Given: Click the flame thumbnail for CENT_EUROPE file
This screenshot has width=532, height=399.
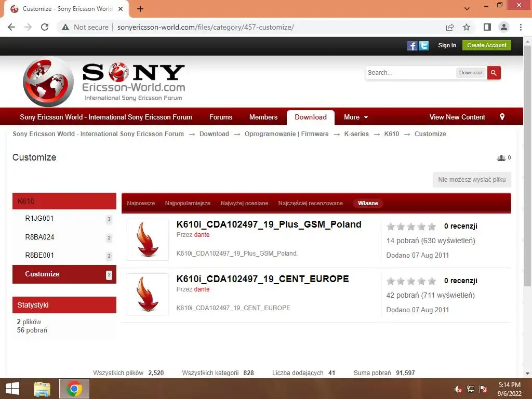Looking at the screenshot, I should (148, 294).
